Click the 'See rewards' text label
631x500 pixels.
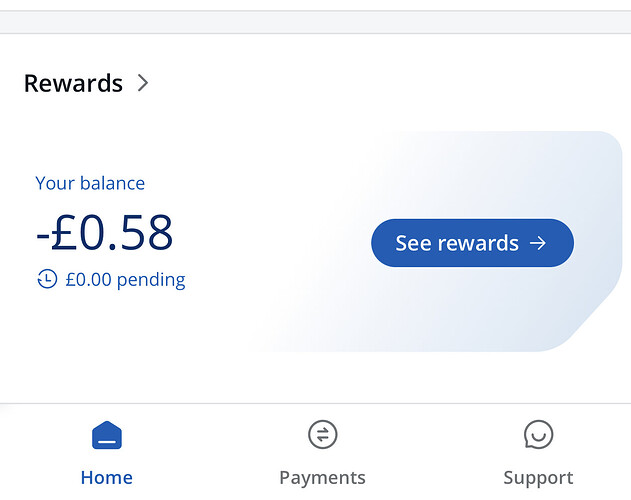tap(457, 243)
